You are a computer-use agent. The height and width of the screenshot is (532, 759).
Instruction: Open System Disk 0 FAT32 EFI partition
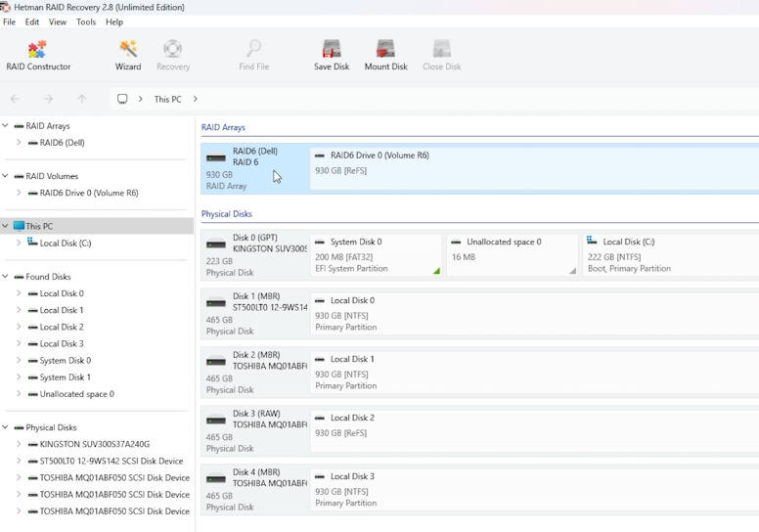[x=377, y=255]
